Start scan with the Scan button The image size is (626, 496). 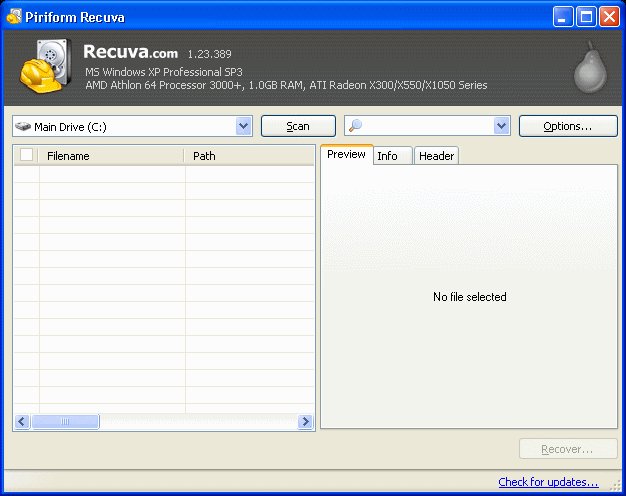click(x=298, y=126)
